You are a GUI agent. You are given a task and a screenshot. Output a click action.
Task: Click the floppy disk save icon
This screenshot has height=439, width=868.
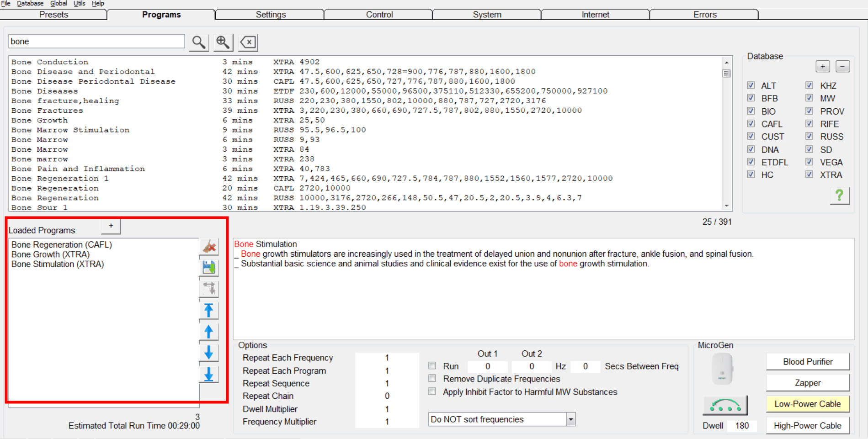coord(209,268)
